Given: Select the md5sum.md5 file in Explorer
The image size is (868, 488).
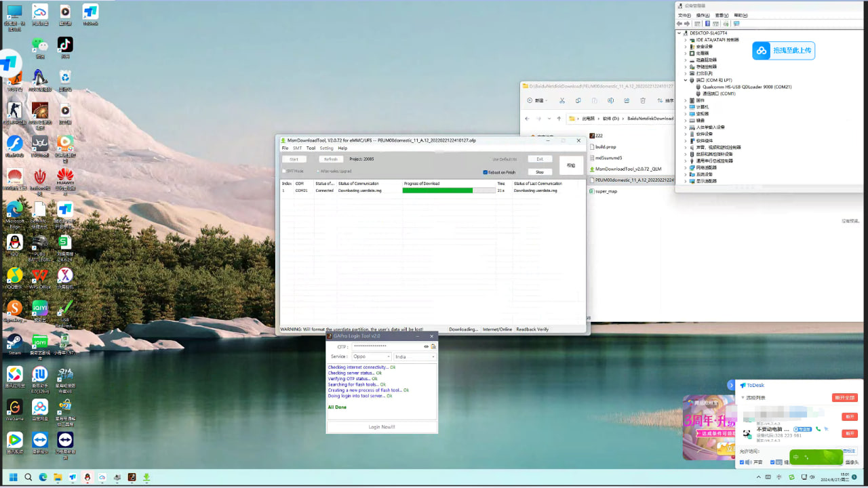Looking at the screenshot, I should tap(608, 158).
